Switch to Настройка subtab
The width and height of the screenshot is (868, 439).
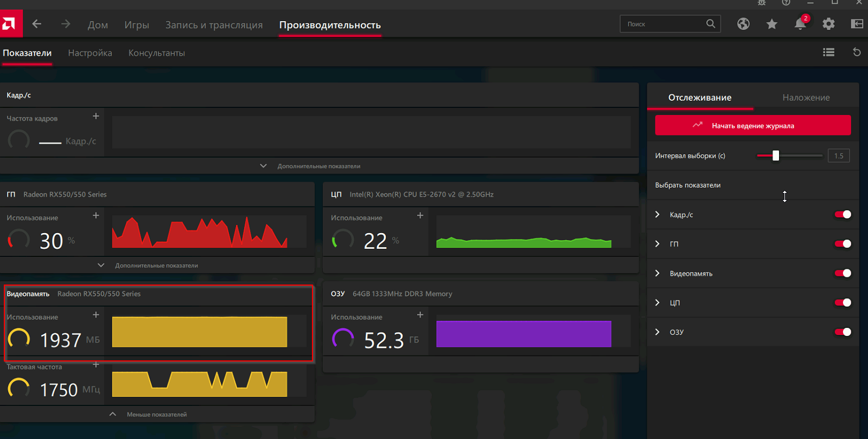click(x=90, y=53)
